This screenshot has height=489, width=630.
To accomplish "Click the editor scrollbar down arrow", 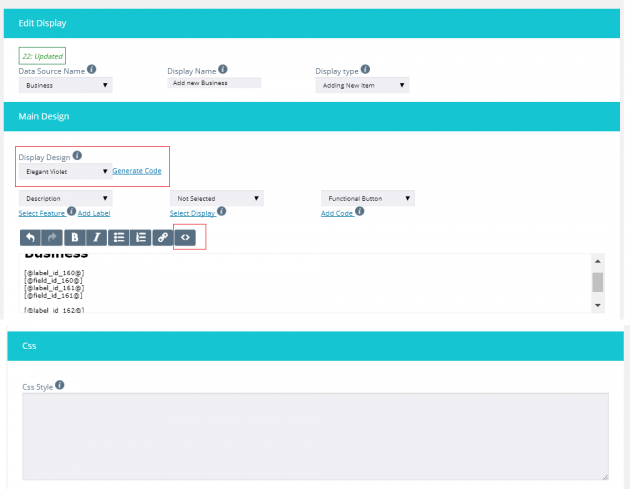I will click(598, 305).
